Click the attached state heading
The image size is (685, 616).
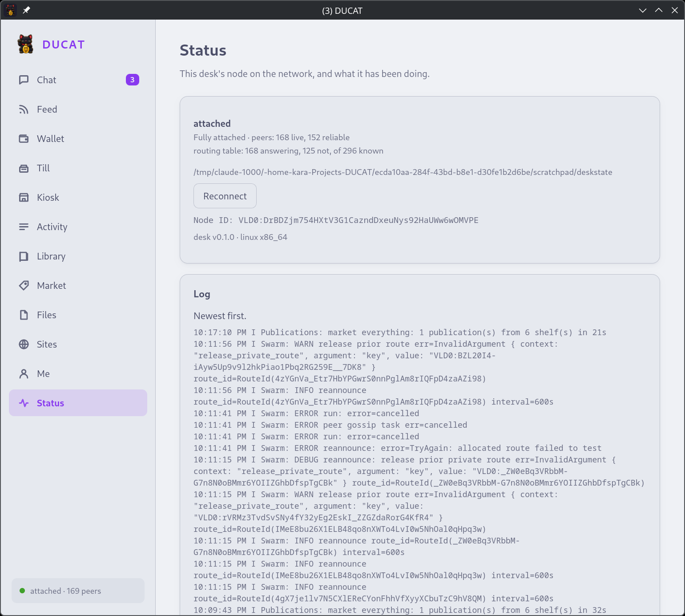[x=212, y=124]
